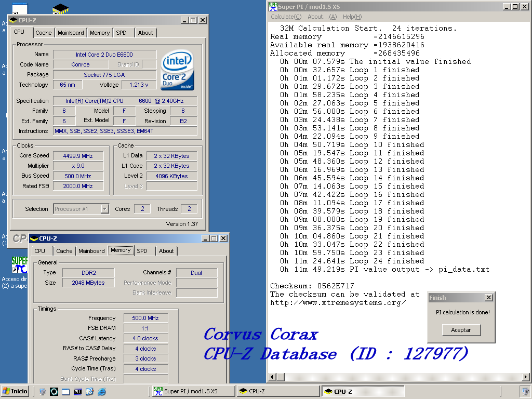Click the CPU-Z chip desktop shortcut icon
Viewport: 532px width, 399px height.
61,9
